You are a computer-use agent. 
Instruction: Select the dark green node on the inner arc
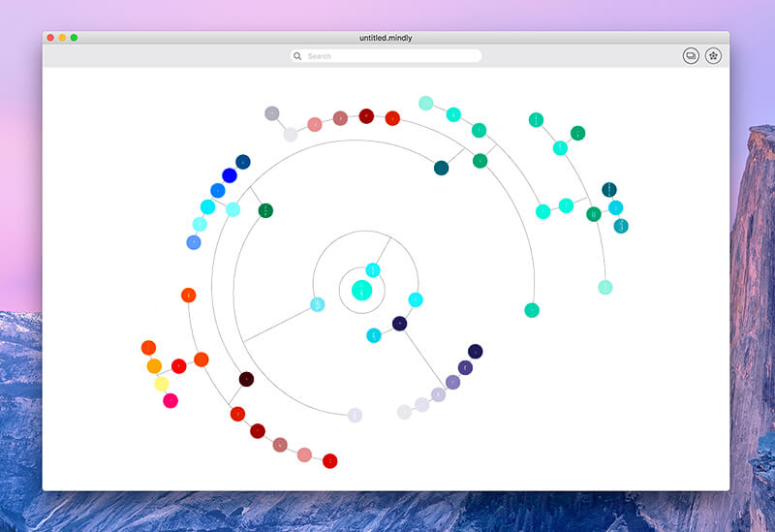265,210
